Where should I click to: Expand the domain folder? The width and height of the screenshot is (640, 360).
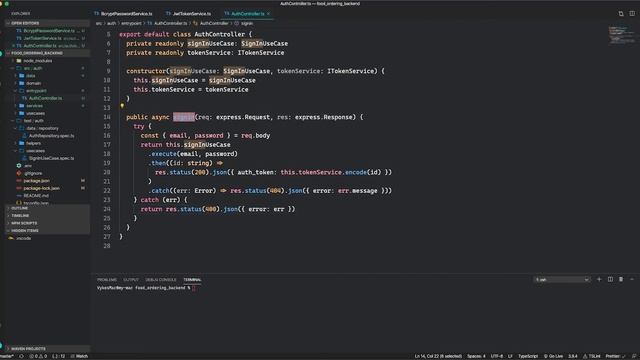click(x=33, y=83)
